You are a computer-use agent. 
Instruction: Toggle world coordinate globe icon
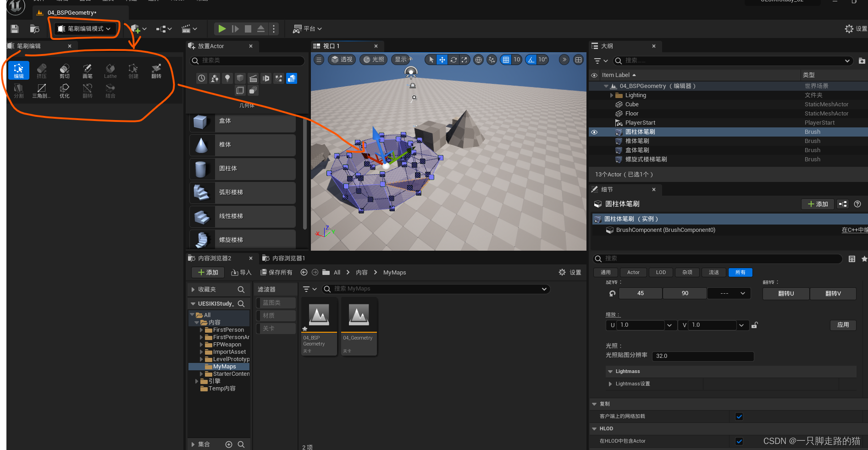tap(478, 60)
